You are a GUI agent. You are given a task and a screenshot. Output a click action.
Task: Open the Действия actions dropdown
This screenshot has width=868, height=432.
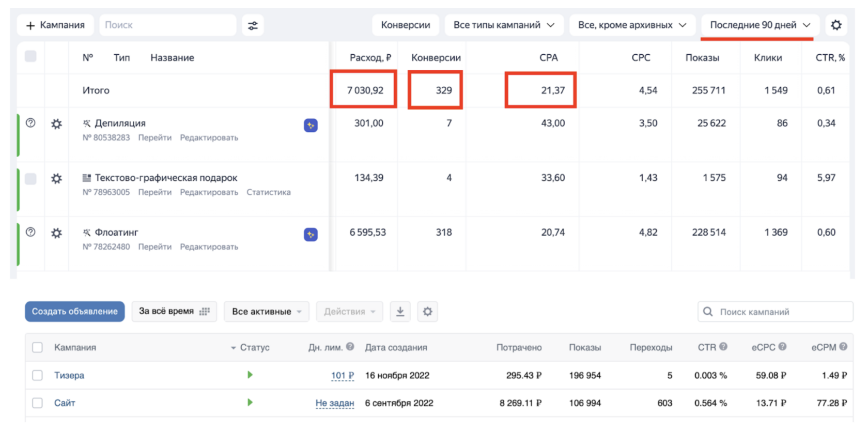pos(350,312)
